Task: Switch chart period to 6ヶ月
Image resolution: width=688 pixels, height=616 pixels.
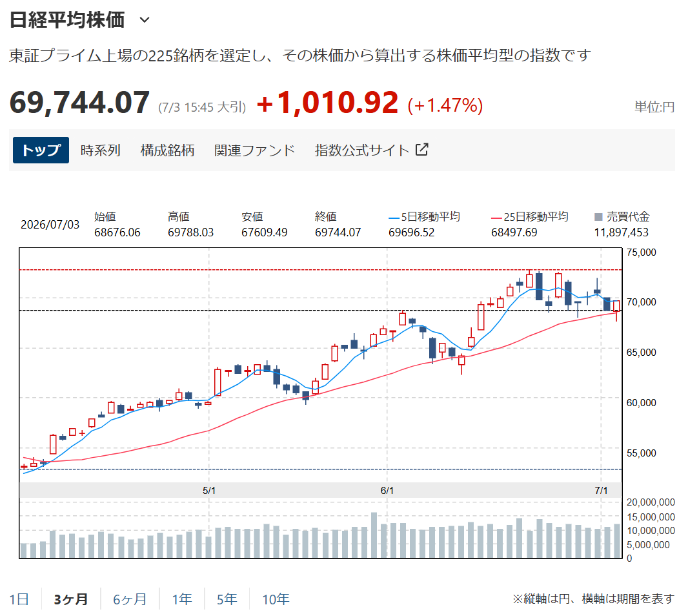Action: pos(130,599)
